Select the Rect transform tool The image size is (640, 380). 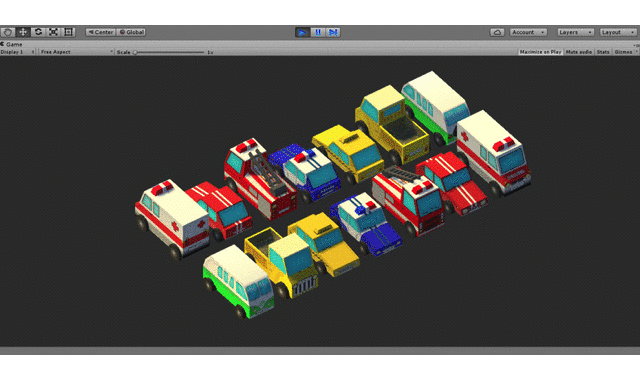coord(68,32)
